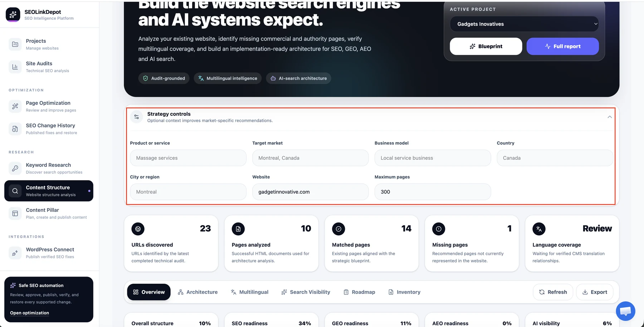Open Site Audits bar-chart icon
The image size is (644, 327).
pyautogui.click(x=15, y=67)
